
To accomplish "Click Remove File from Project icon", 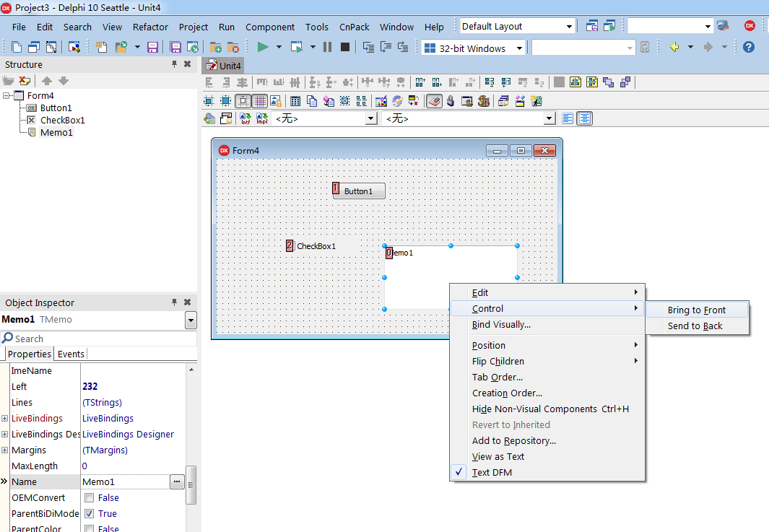I will coord(233,47).
